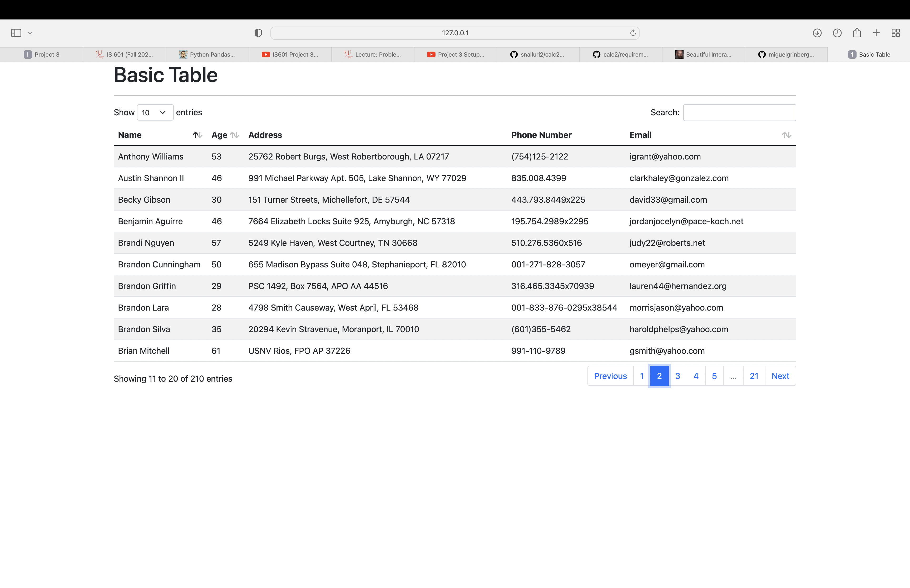This screenshot has width=910, height=588.
Task: Open browsing history view
Action: pos(837,33)
